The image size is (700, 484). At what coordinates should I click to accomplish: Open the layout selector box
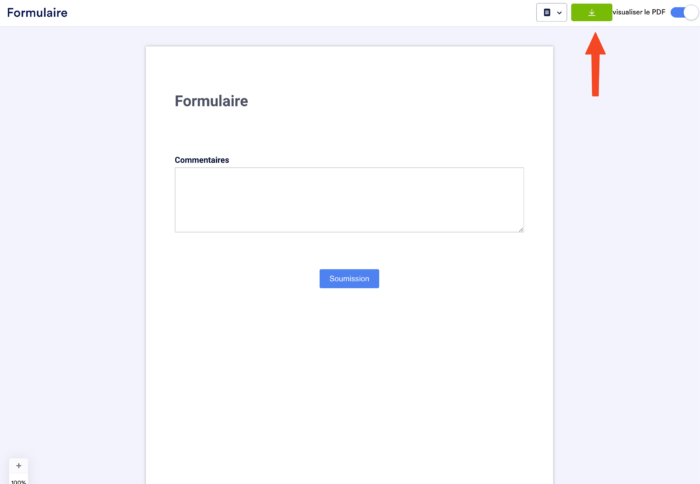551,13
